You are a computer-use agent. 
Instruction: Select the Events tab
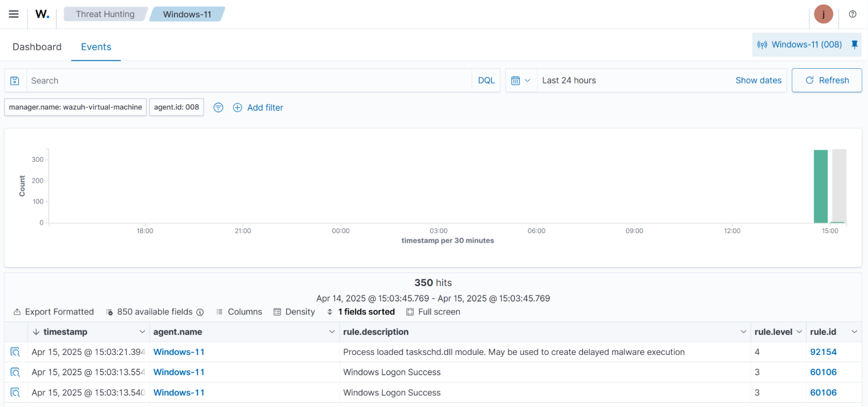(96, 47)
